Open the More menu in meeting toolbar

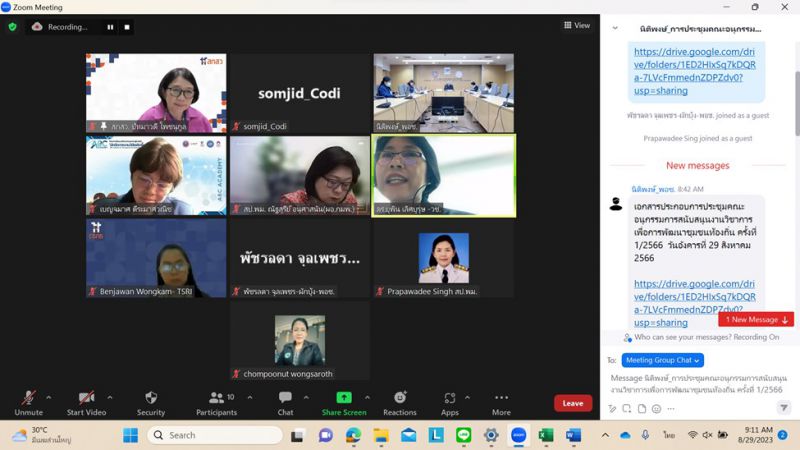pyautogui.click(x=501, y=398)
